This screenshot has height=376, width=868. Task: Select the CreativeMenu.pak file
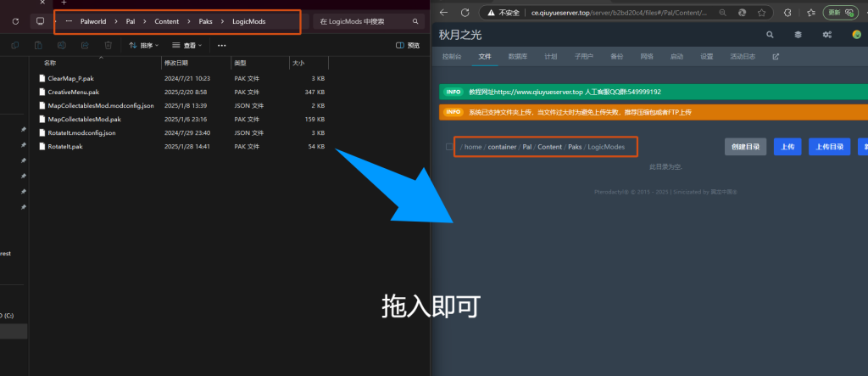[x=73, y=92]
